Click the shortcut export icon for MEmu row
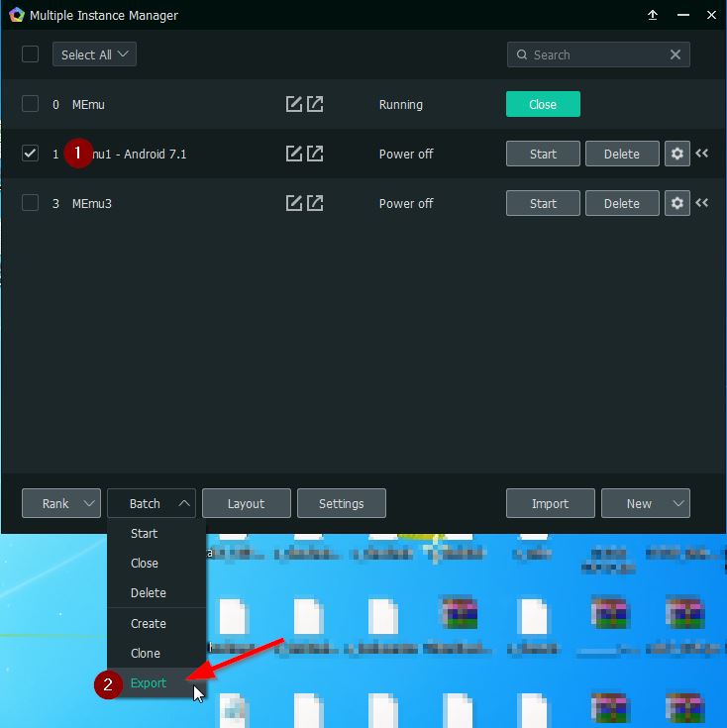 (315, 104)
